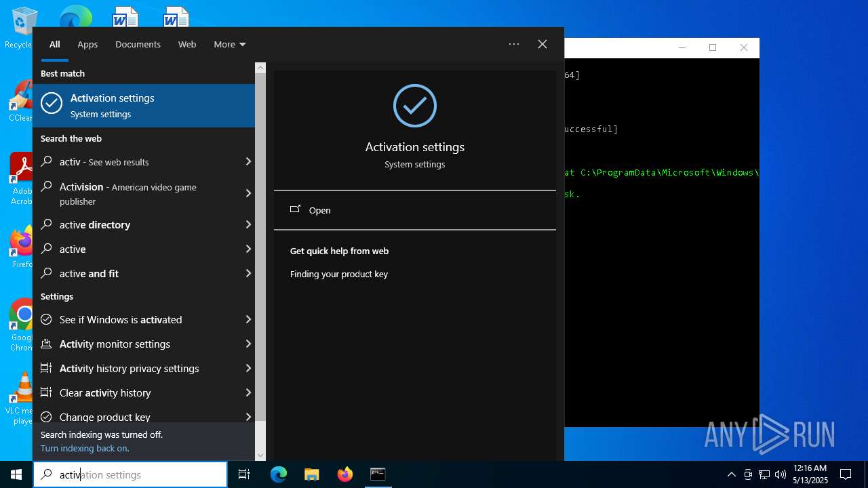Minimize the command prompt window
868x488 pixels.
tap(682, 47)
